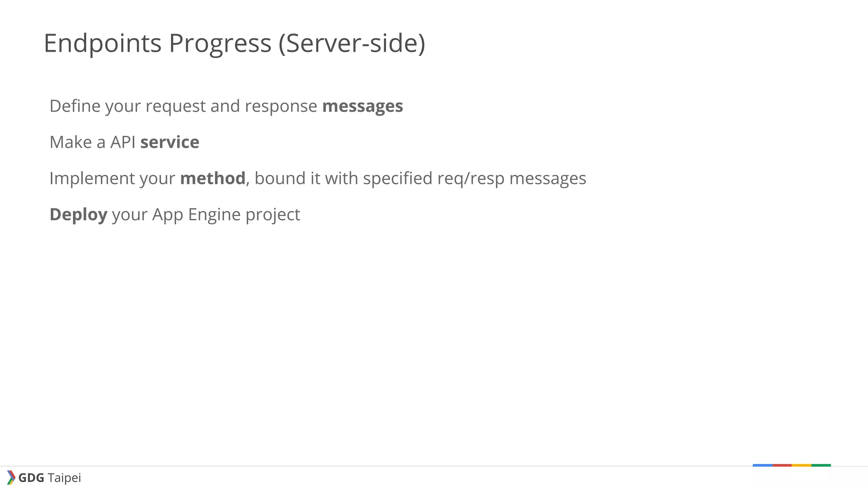Click the slide title Endpoints Progress (Server-side)
Image resolution: width=868 pixels, height=488 pixels.
(x=234, y=43)
